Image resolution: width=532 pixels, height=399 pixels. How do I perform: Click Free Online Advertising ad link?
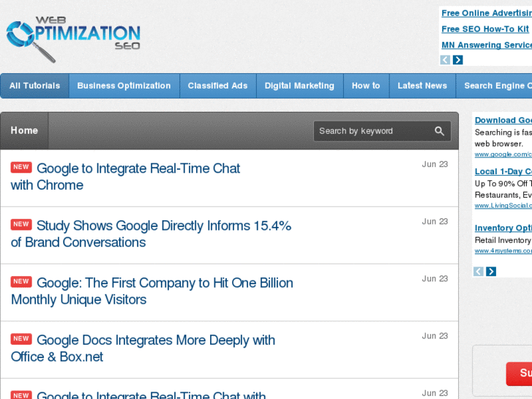click(x=487, y=13)
